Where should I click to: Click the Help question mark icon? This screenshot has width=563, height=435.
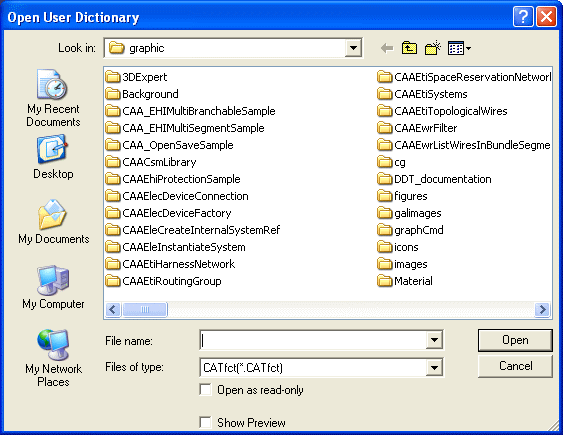click(x=523, y=17)
